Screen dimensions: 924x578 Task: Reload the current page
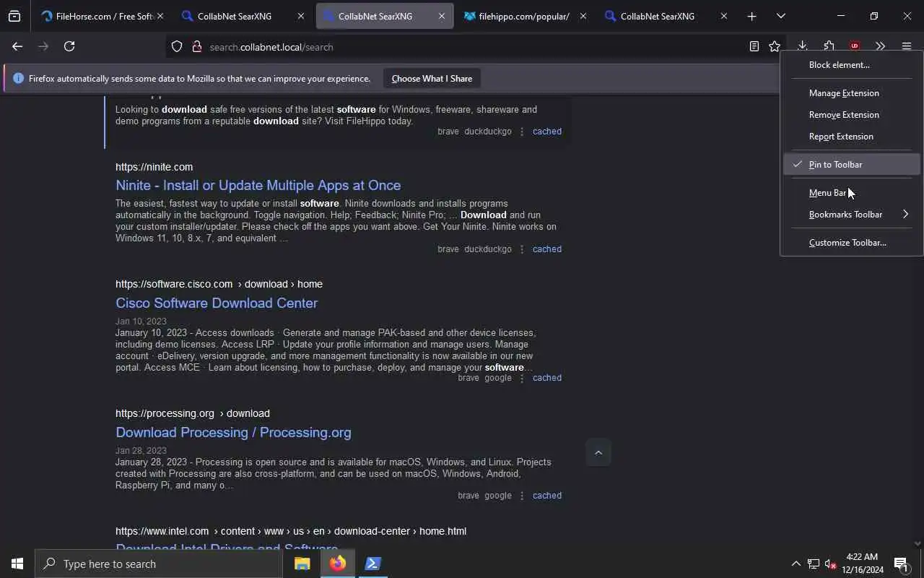pos(69,46)
